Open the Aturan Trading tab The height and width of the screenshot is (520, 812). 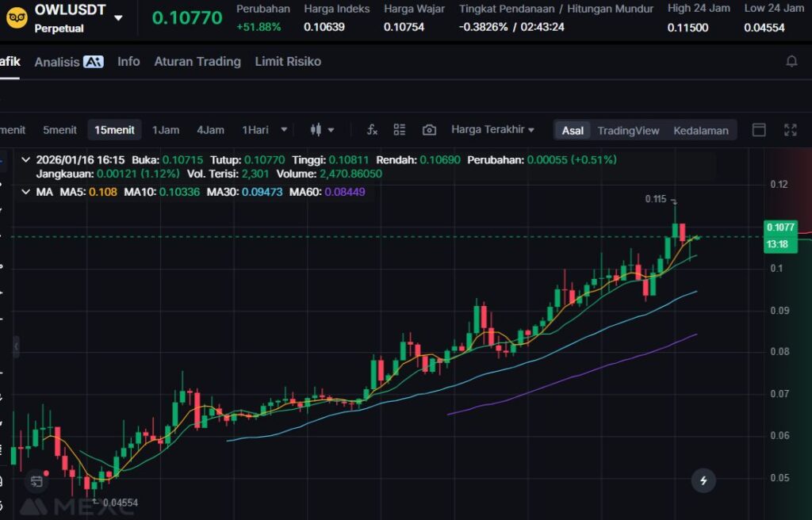[197, 61]
